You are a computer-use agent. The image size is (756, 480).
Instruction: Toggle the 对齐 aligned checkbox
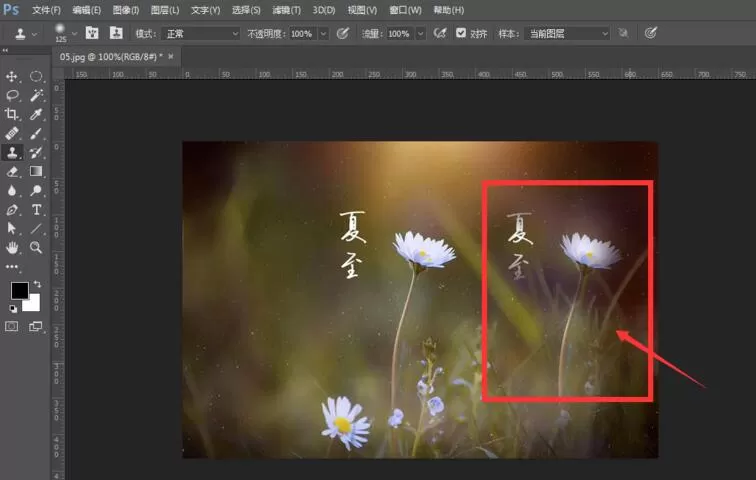(461, 33)
